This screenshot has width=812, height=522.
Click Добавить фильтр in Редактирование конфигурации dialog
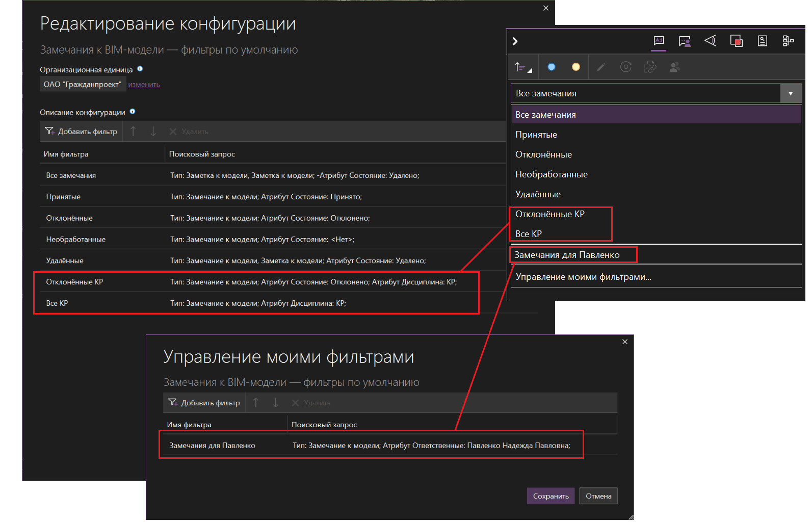(81, 132)
